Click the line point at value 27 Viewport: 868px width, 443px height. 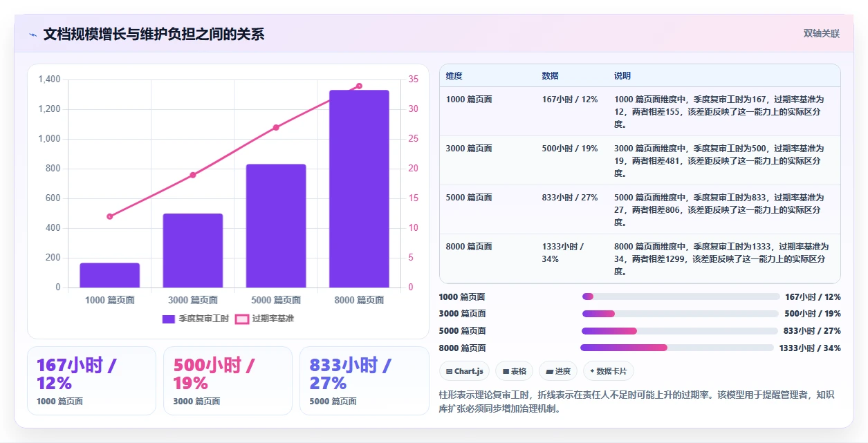(x=276, y=127)
